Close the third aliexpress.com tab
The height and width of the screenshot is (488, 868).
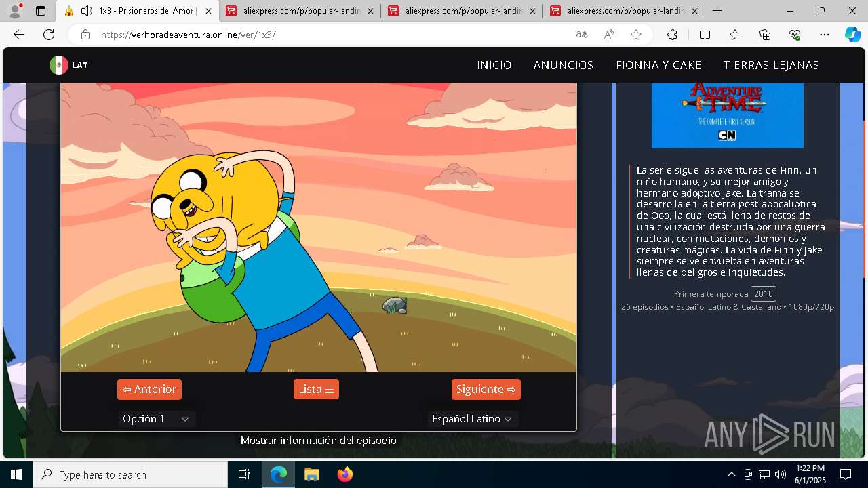point(695,11)
